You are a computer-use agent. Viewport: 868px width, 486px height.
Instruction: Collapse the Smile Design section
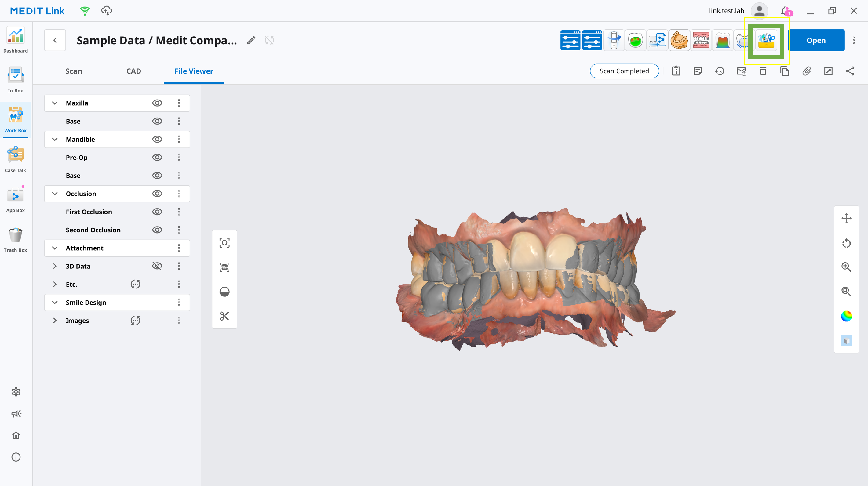[55, 303]
